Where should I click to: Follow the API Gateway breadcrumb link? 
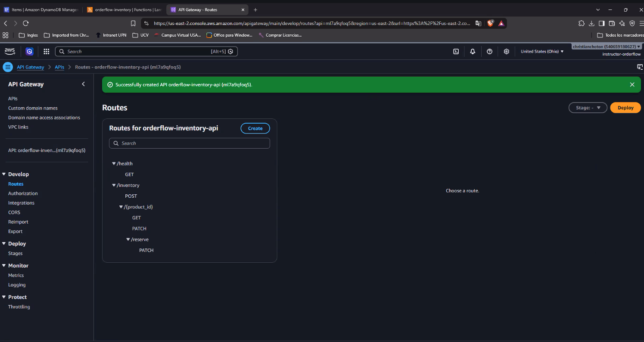pos(31,67)
